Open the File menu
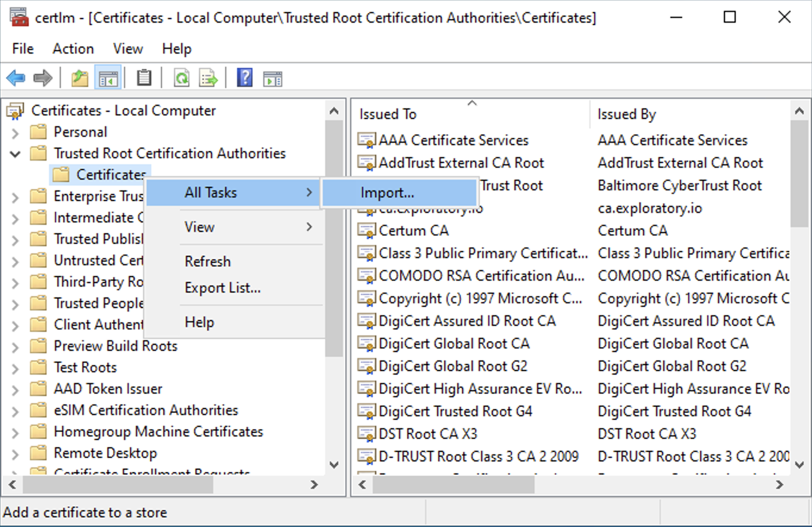The width and height of the screenshot is (812, 527). (23, 49)
